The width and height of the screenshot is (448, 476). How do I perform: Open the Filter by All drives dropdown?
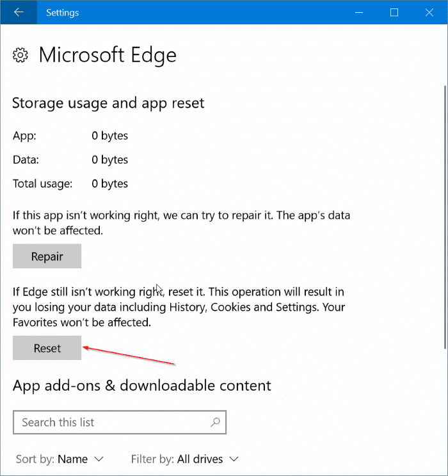point(185,459)
